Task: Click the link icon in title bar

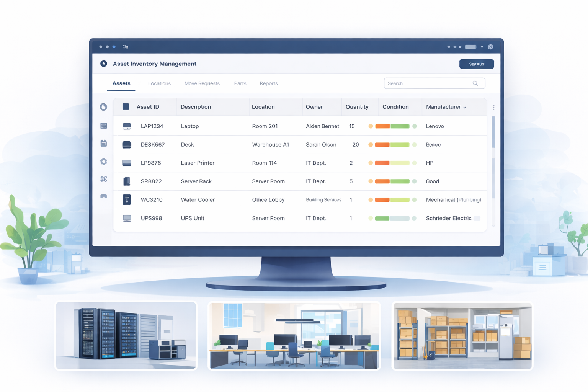Action: pos(125,47)
